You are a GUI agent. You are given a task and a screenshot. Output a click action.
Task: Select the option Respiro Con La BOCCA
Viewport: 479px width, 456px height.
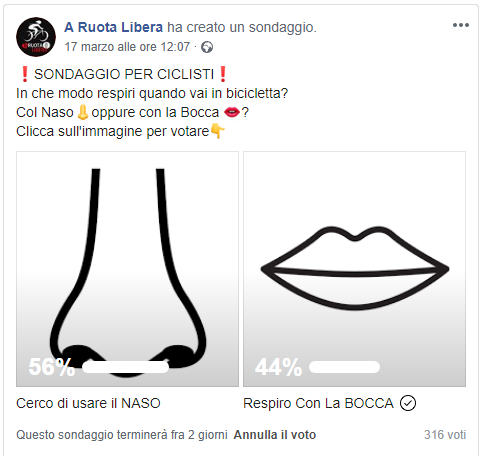(318, 403)
